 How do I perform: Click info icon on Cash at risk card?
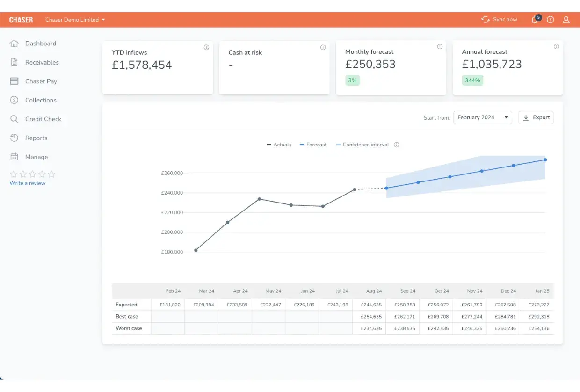(x=323, y=47)
